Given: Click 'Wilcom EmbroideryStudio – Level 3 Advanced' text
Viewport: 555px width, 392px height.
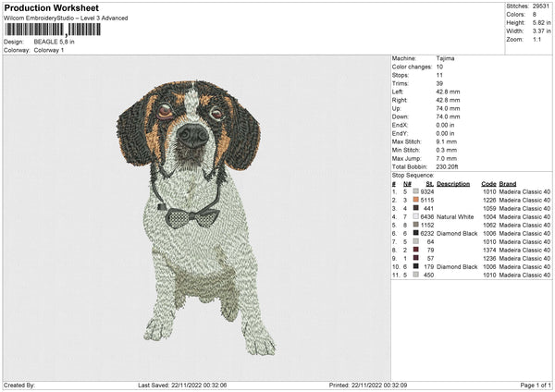Looking at the screenshot, I should click(66, 18).
